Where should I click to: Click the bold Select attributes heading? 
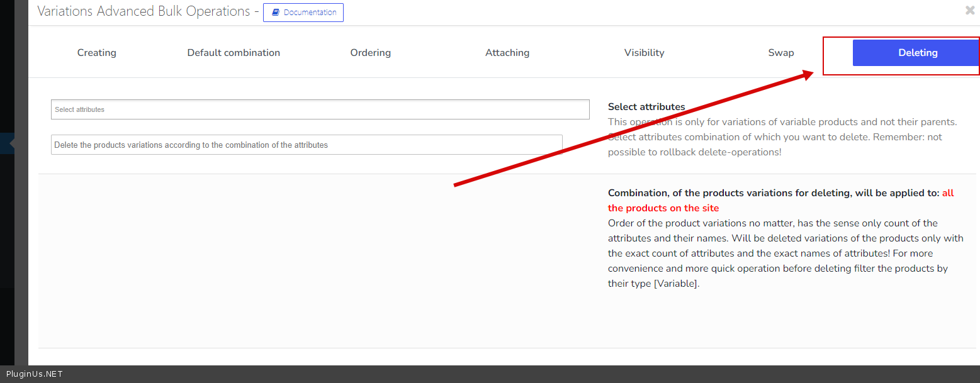click(646, 107)
